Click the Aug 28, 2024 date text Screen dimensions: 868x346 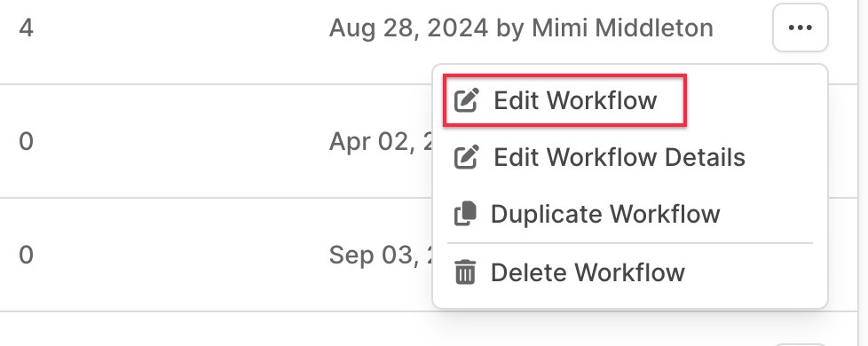coord(408,28)
